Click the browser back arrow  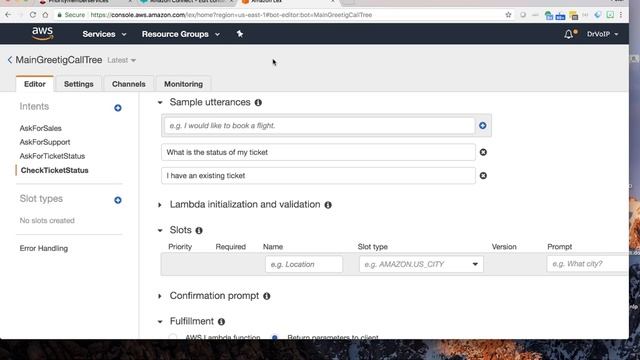[8, 15]
